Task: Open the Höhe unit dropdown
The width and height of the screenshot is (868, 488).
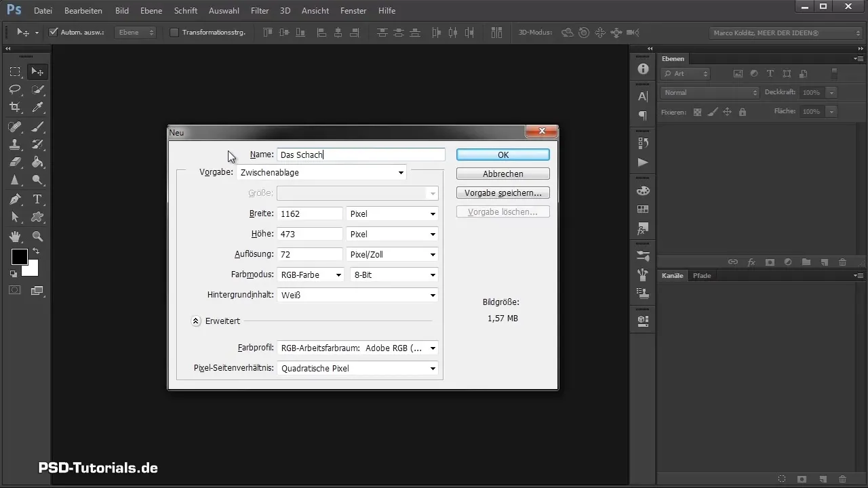Action: 392,234
